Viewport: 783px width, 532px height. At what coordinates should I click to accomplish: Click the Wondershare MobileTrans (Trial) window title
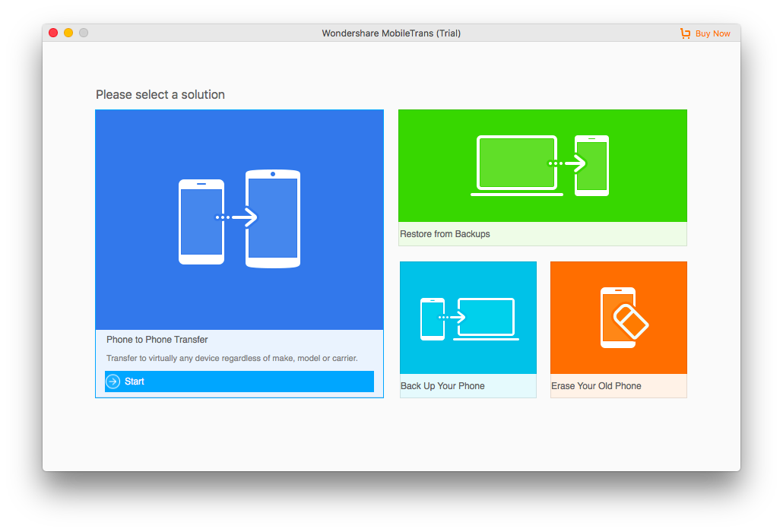point(391,33)
